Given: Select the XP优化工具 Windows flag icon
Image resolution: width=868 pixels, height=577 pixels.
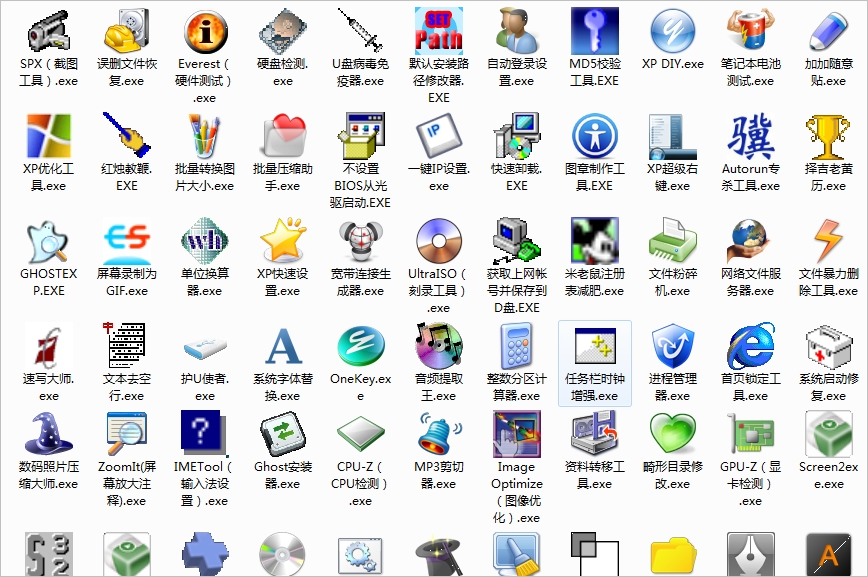Looking at the screenshot, I should click(x=49, y=136).
